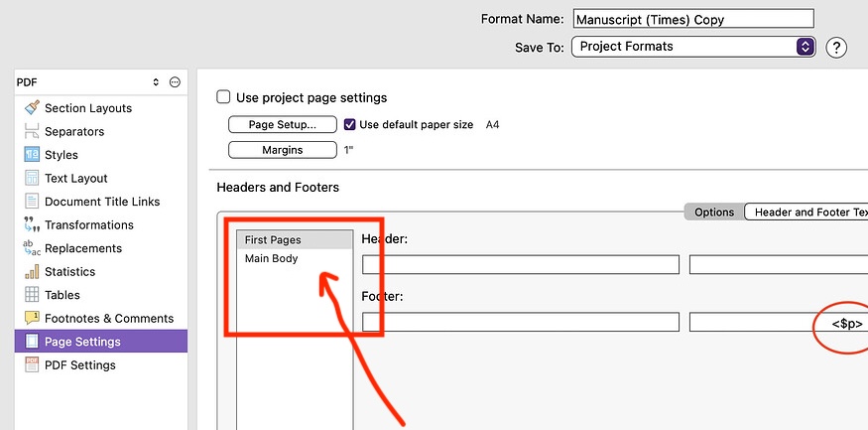Uncheck Use default paper size
Image resolution: width=868 pixels, height=430 pixels.
349,125
